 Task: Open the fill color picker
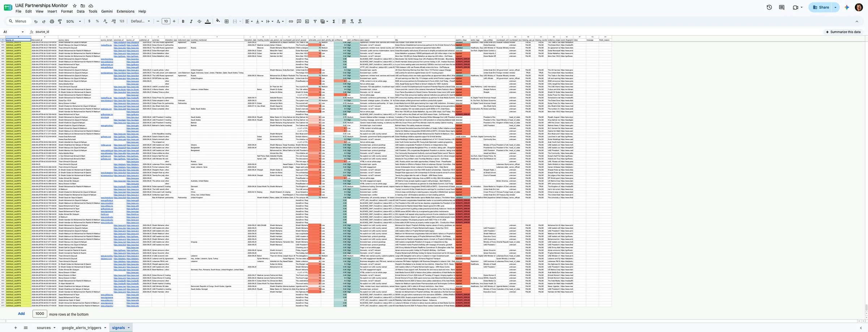pos(218,21)
